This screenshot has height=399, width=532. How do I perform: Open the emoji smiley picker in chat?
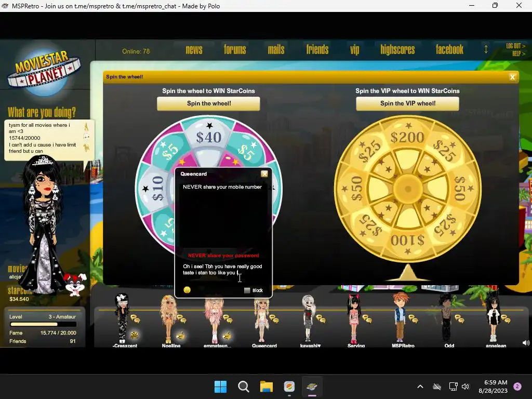click(x=187, y=290)
